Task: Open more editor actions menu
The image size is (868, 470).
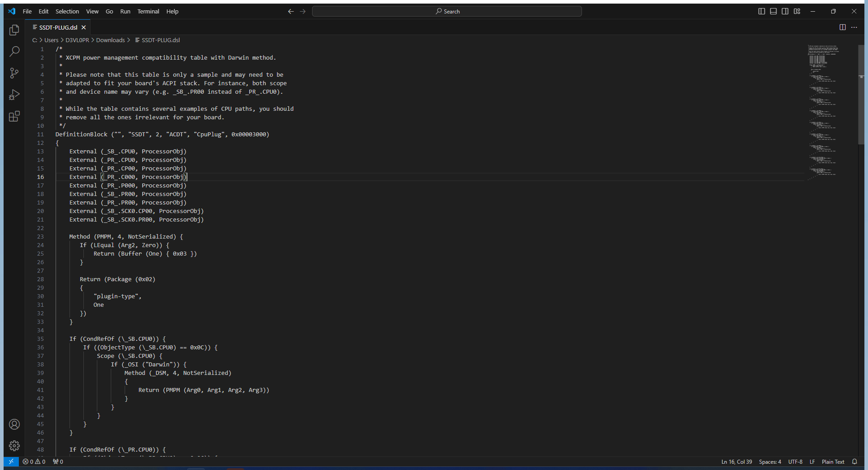Action: pyautogui.click(x=855, y=27)
